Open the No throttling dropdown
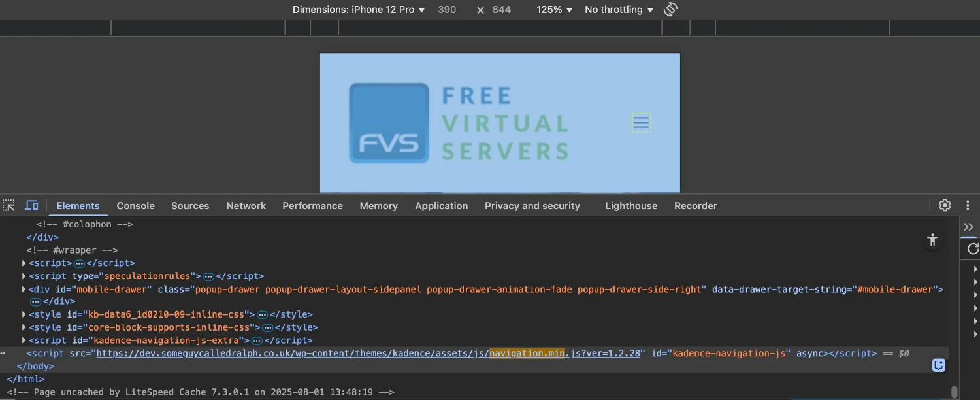980x400 pixels. tap(619, 10)
